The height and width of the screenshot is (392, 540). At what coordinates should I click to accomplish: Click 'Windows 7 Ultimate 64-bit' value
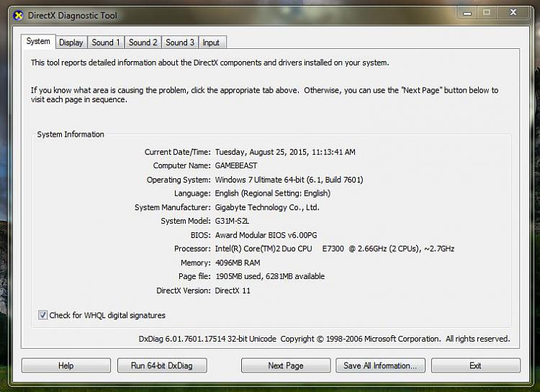pos(260,180)
